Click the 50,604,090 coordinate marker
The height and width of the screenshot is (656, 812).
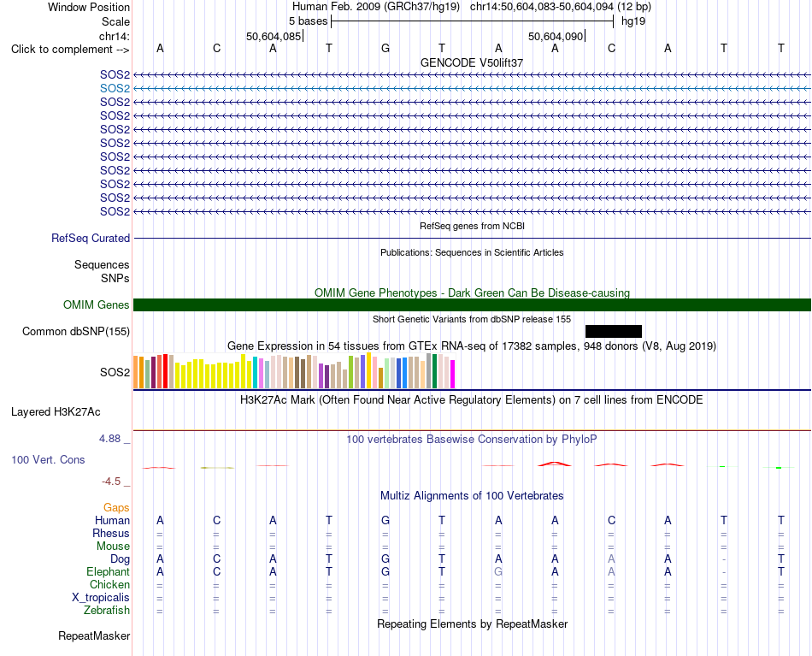(556, 36)
